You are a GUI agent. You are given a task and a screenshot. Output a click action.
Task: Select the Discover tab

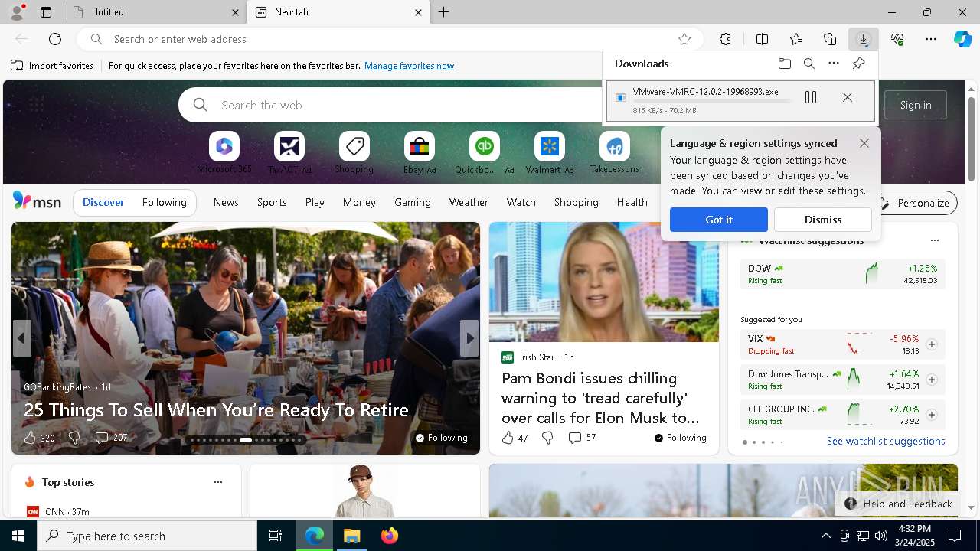pos(103,202)
